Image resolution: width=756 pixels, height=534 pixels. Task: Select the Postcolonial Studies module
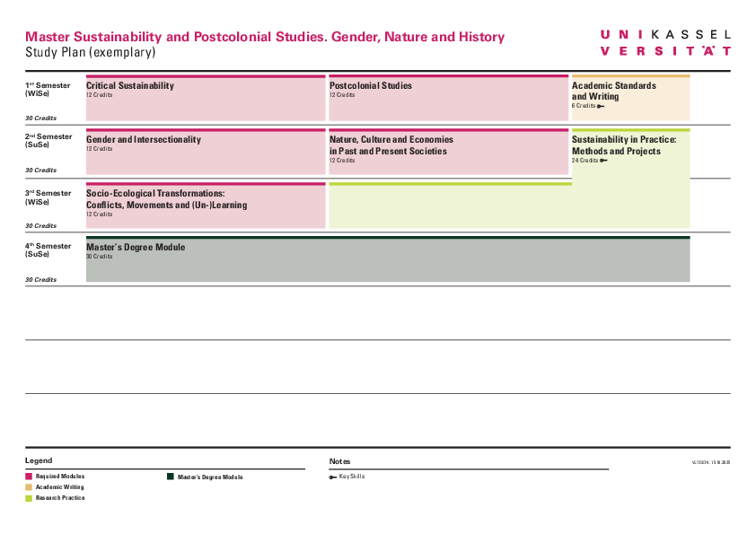point(447,99)
